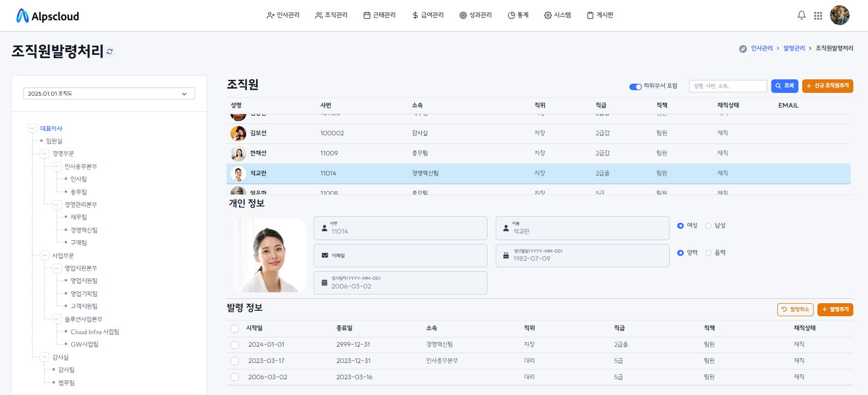
Task: Toggle the 하위부서 포함 switch
Action: coord(635,86)
